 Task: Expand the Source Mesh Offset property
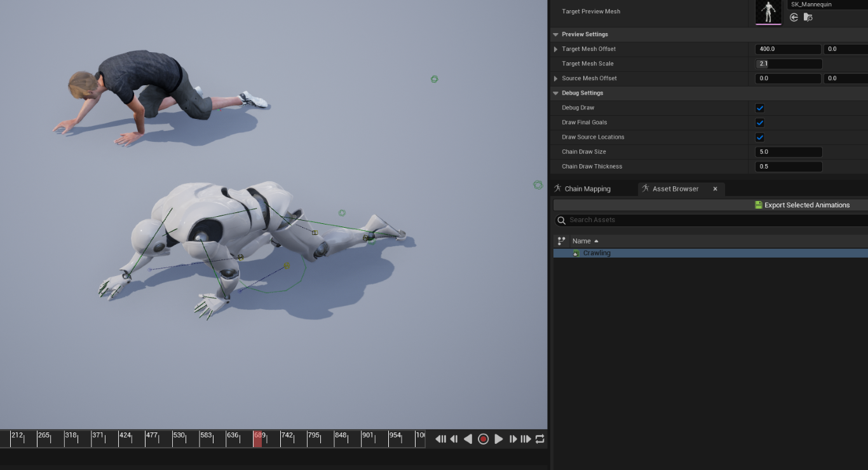(556, 78)
